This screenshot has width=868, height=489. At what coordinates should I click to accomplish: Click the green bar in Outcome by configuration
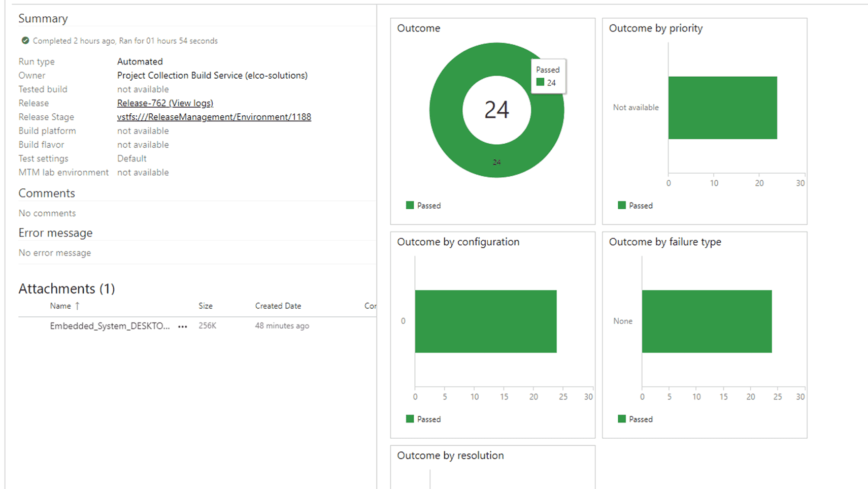485,321
